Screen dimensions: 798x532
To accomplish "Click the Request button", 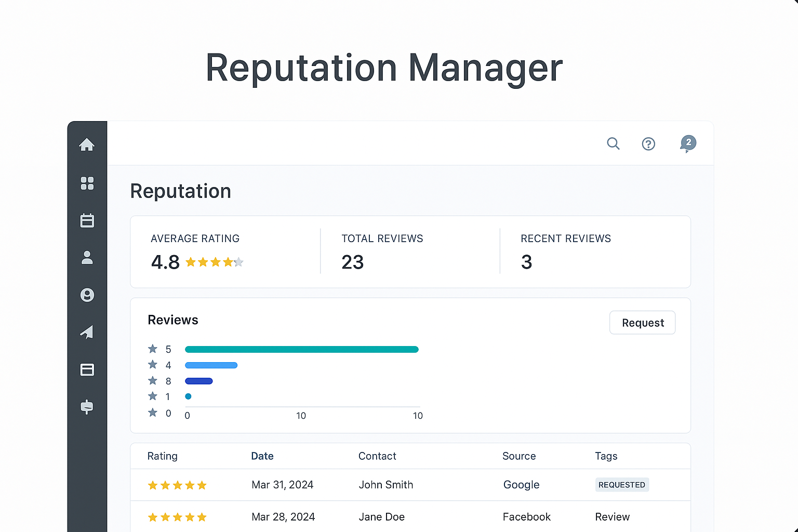I will [643, 323].
